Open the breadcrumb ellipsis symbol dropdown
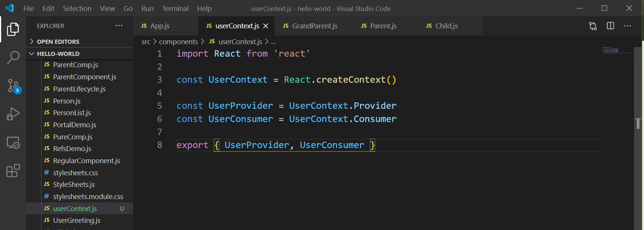Image resolution: width=644 pixels, height=230 pixels. pos(273,42)
